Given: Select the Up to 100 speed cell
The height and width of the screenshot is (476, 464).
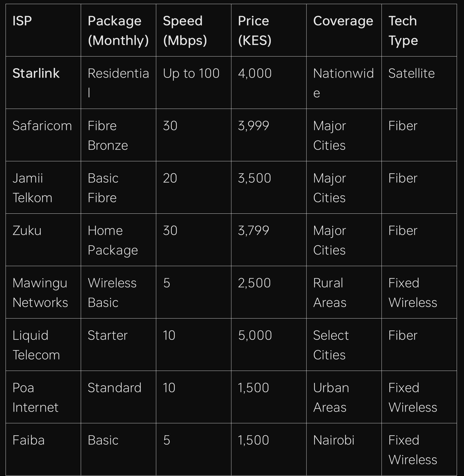Looking at the screenshot, I should click(x=191, y=73).
